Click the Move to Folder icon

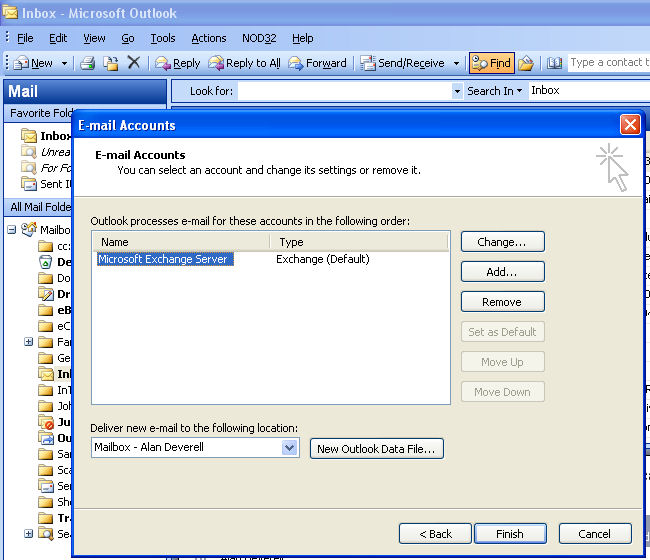111,63
